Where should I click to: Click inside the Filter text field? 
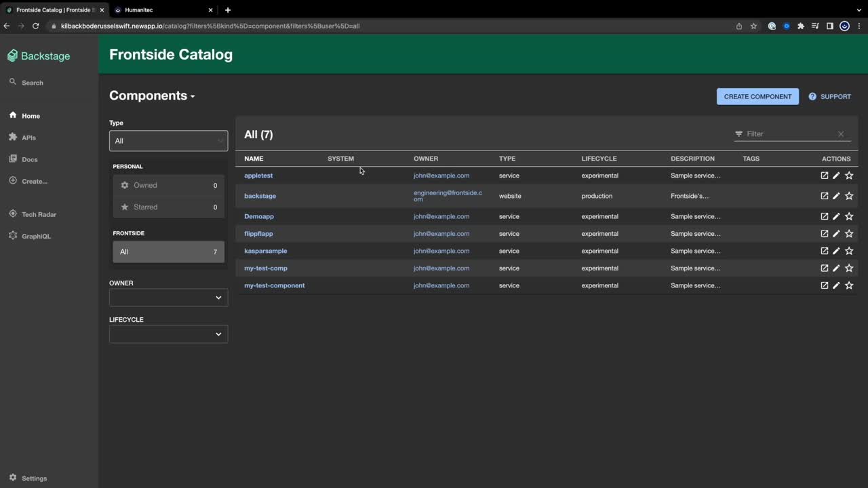pyautogui.click(x=787, y=134)
